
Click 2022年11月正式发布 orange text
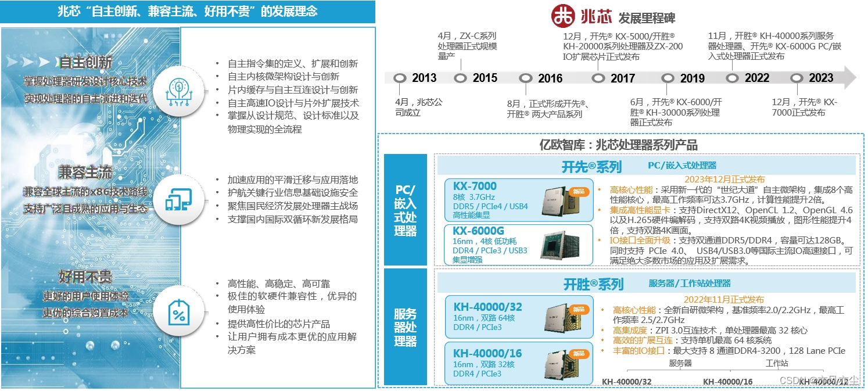point(724,299)
